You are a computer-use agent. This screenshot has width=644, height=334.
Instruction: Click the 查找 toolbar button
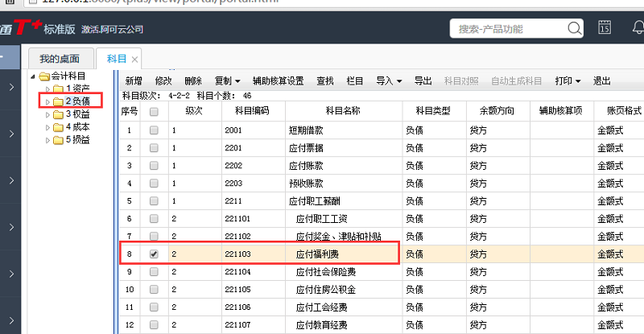coord(325,81)
